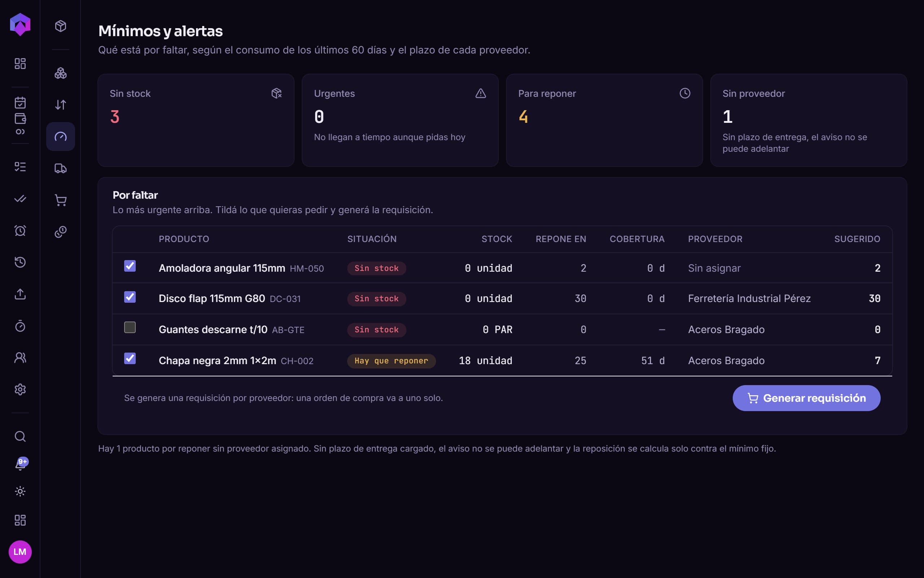924x578 pixels.
Task: Click the SUGERIDO column header
Action: [x=857, y=239]
